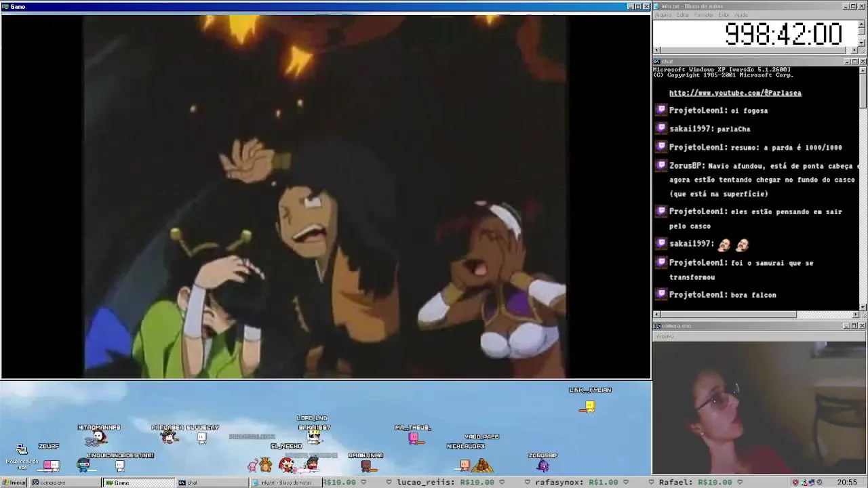Click the 998:42:00 timer text in Notepad

(x=783, y=34)
